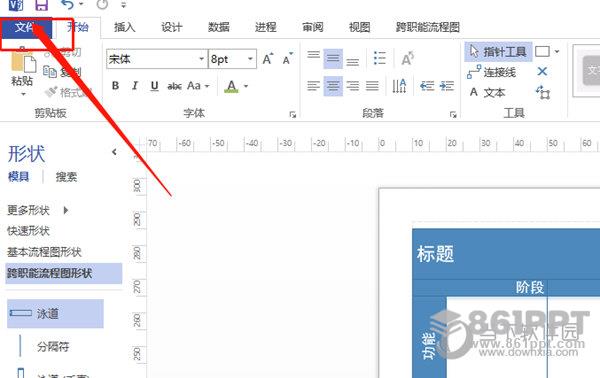This screenshot has width=600, height=378.
Task: Switch to the 跨职能流程图 tab
Action: tap(427, 27)
